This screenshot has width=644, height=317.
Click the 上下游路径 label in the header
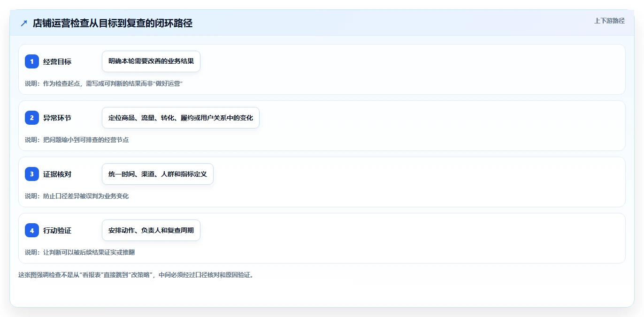(609, 21)
